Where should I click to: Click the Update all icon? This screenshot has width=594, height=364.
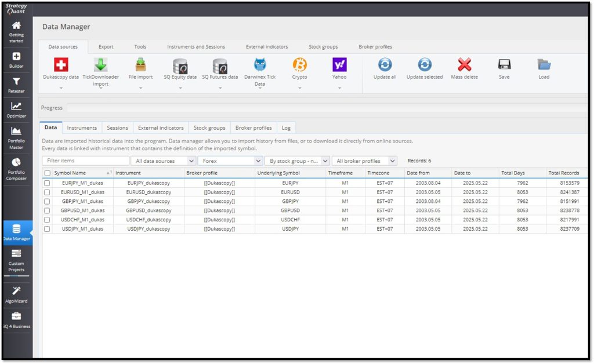(x=385, y=65)
